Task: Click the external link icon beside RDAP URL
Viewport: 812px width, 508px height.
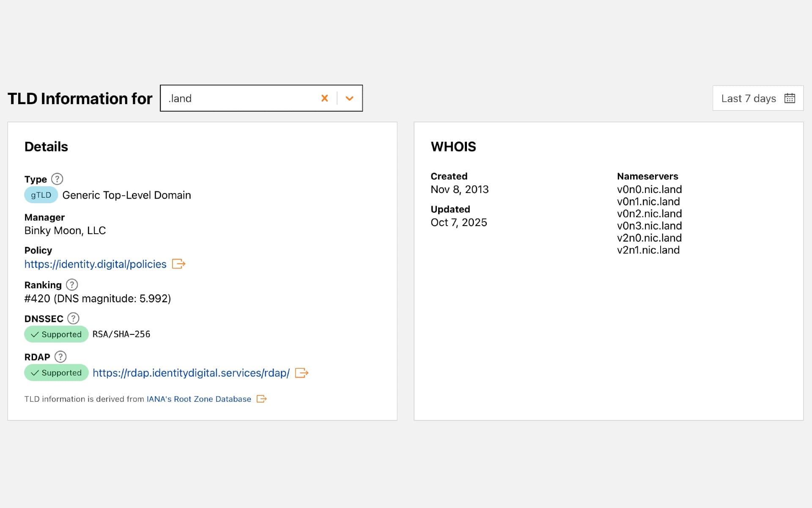Action: point(302,373)
